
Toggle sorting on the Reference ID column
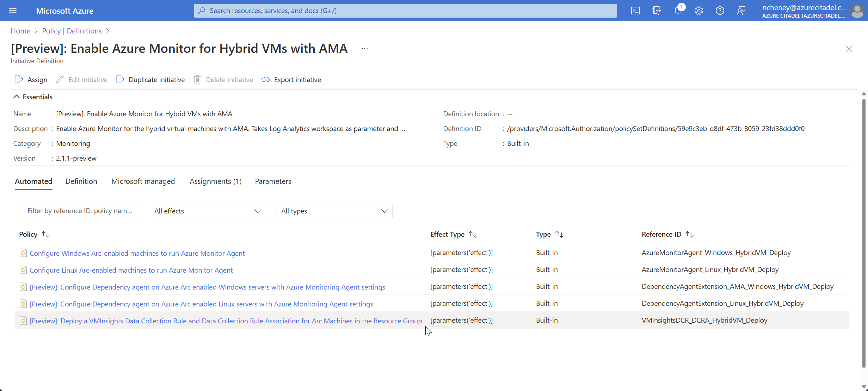pyautogui.click(x=690, y=234)
